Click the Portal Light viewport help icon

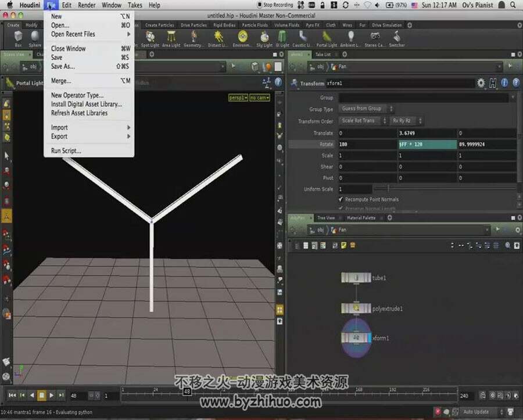[278, 82]
